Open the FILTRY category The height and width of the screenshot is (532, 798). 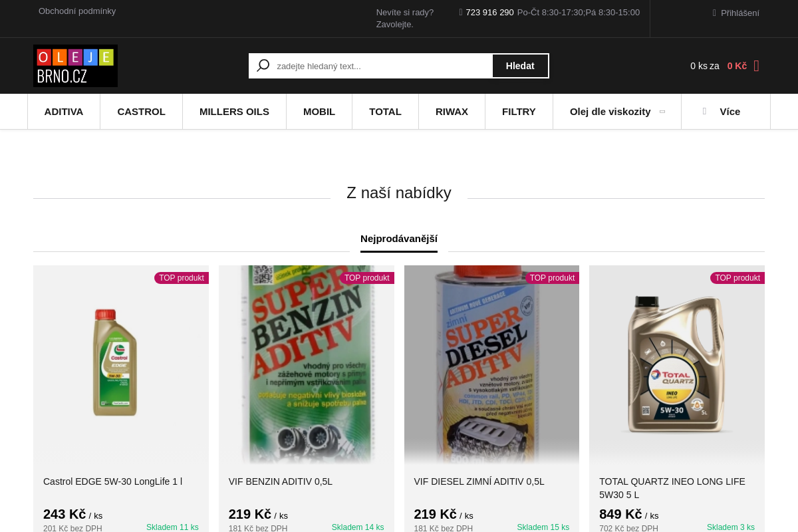point(519,111)
